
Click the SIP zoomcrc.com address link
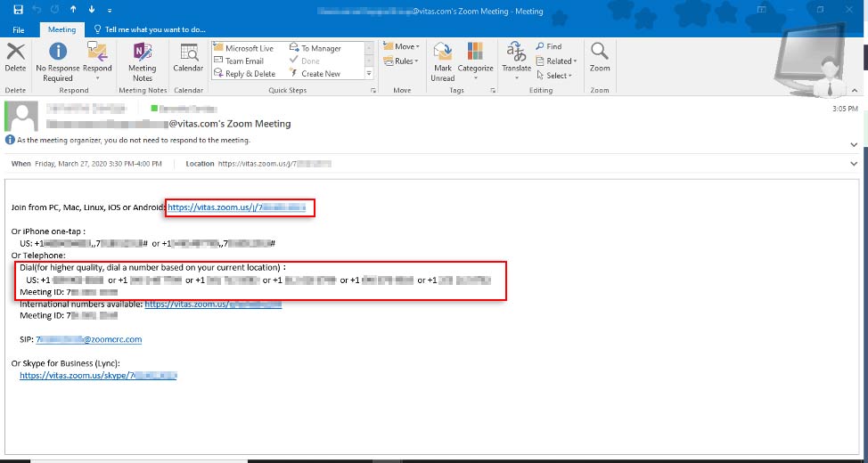tap(88, 339)
